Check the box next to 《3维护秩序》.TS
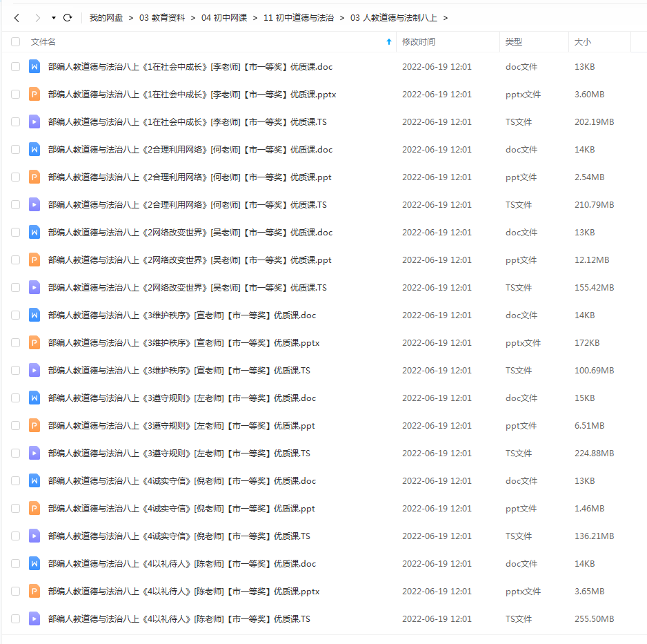The height and width of the screenshot is (644, 647). pyautogui.click(x=15, y=370)
